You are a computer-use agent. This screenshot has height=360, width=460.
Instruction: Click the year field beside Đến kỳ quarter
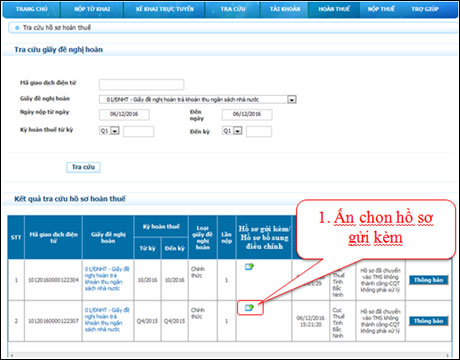[259, 131]
